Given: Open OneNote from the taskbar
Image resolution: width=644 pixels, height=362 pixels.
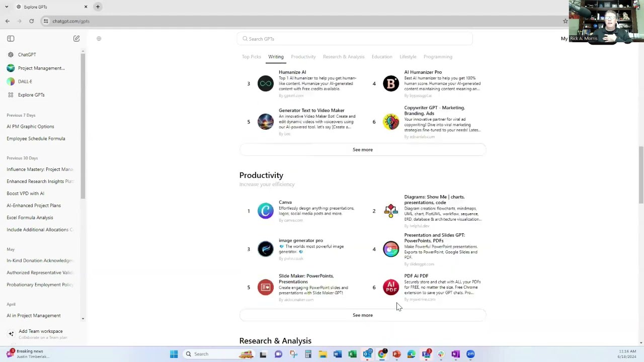Looking at the screenshot, I should [455, 354].
